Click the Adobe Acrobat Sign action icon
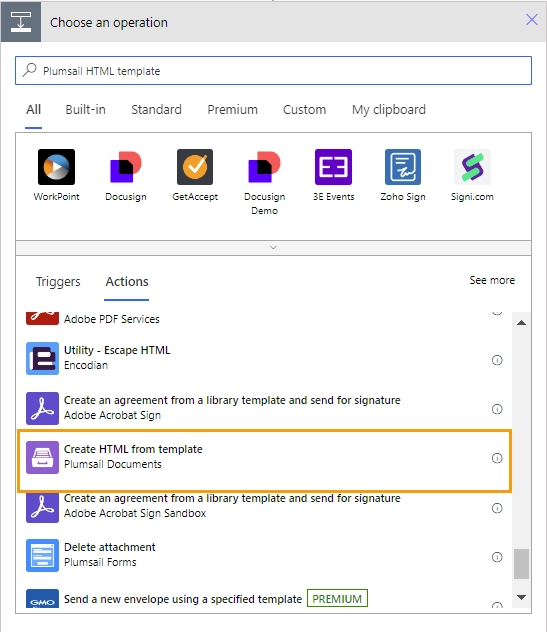The width and height of the screenshot is (547, 632). (42, 408)
